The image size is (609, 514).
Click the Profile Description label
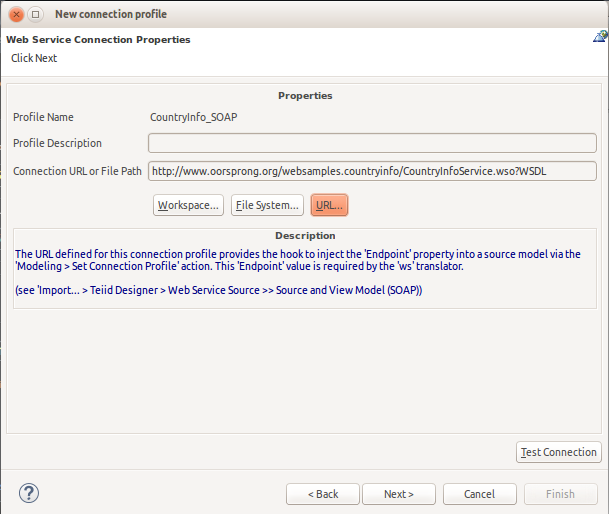[x=57, y=143]
